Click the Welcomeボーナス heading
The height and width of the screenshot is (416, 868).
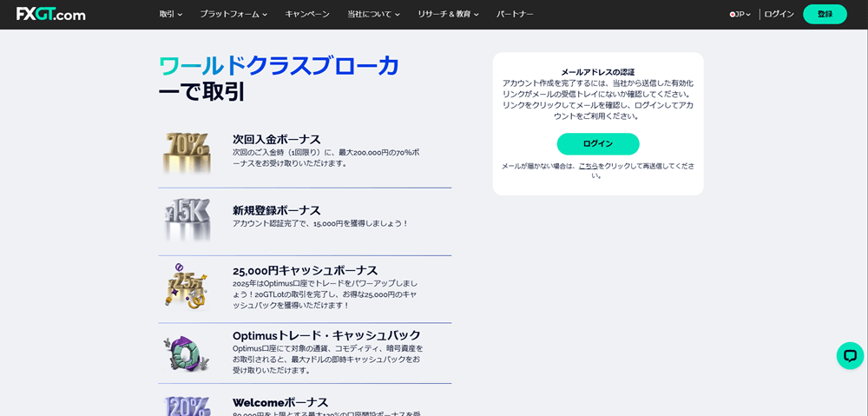click(x=280, y=402)
